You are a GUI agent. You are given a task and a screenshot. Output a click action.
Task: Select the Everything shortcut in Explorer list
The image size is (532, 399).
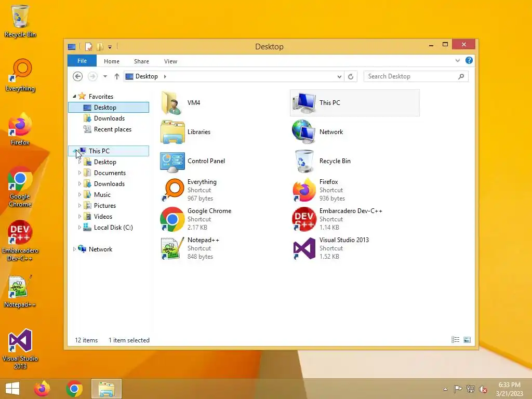pyautogui.click(x=174, y=190)
